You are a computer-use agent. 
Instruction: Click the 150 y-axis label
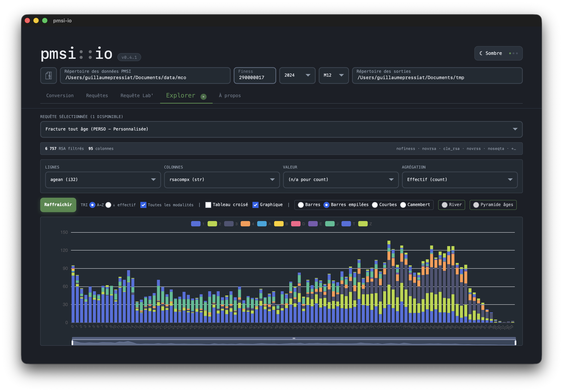point(64,232)
